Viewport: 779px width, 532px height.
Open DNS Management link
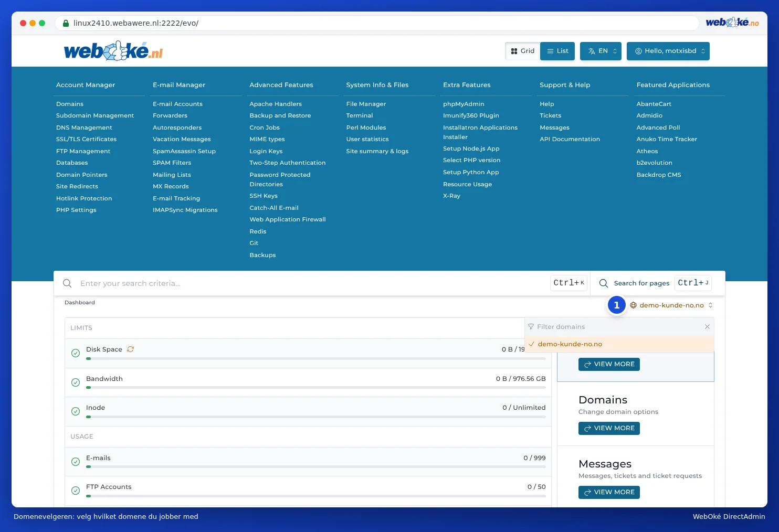coord(84,127)
